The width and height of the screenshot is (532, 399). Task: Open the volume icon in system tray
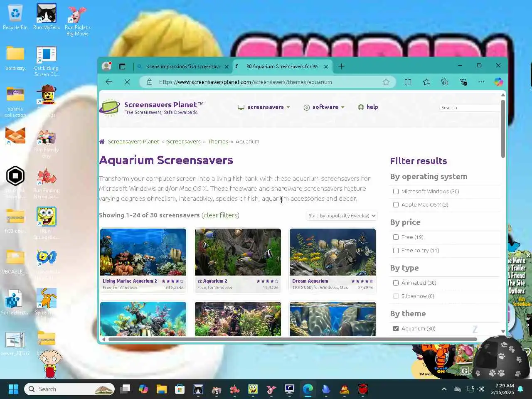coord(481,389)
